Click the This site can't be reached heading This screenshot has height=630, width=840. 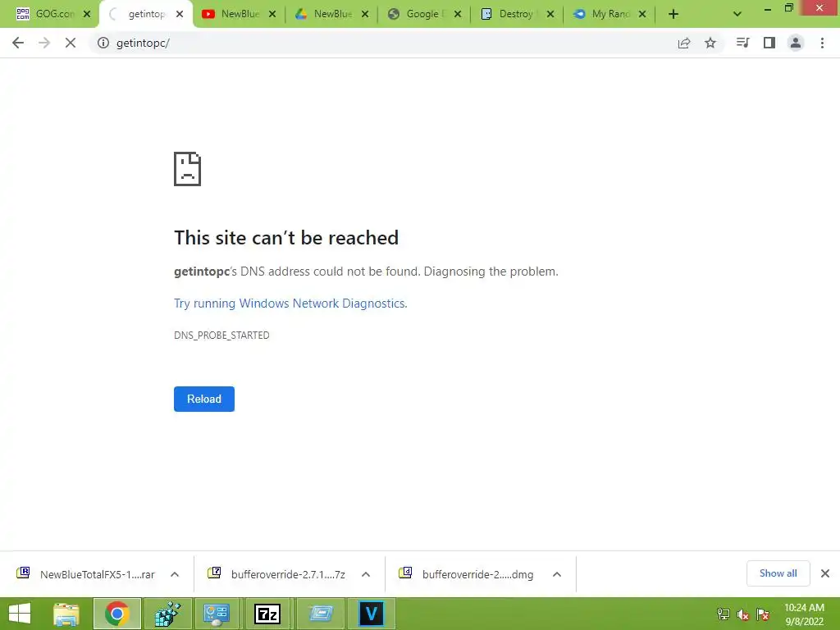(x=286, y=238)
